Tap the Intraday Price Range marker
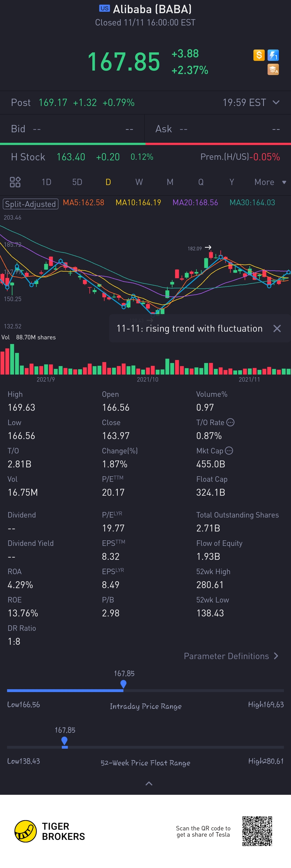Image resolution: width=291 pixels, height=868 pixels. click(123, 684)
